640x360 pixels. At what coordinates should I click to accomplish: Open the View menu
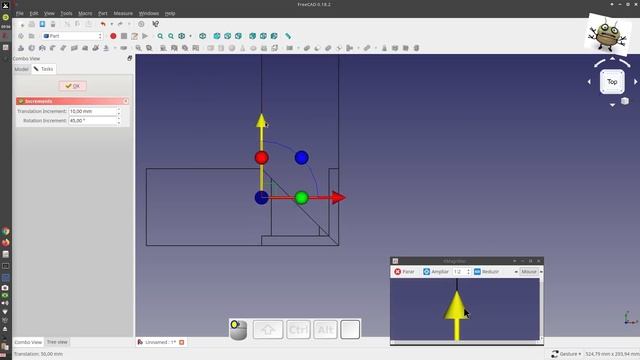49,13
